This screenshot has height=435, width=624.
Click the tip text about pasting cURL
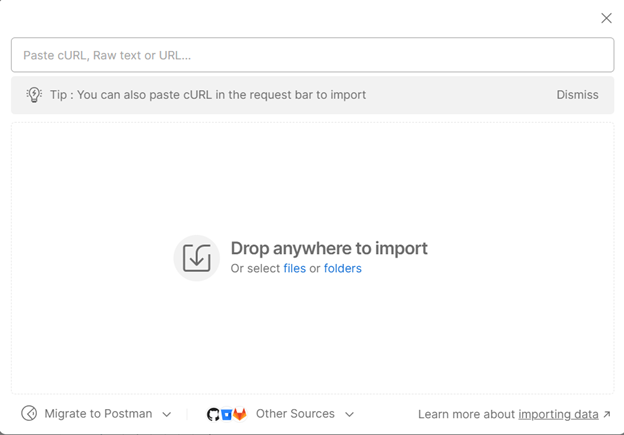[208, 95]
